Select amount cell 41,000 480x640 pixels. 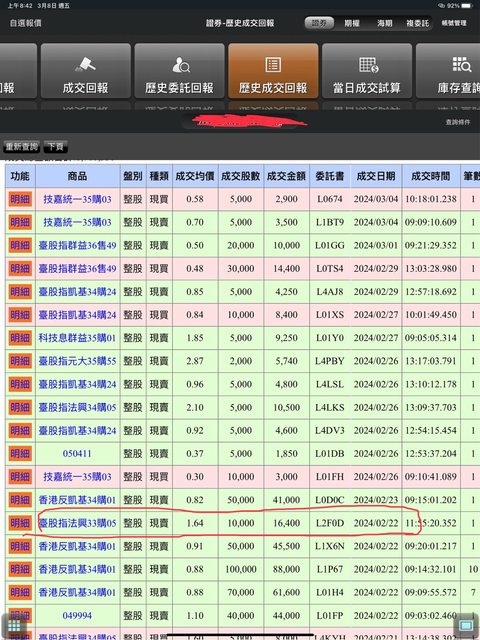(x=287, y=500)
